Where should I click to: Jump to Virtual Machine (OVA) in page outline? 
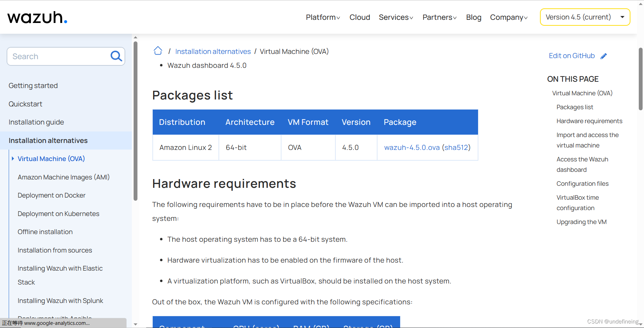582,93
